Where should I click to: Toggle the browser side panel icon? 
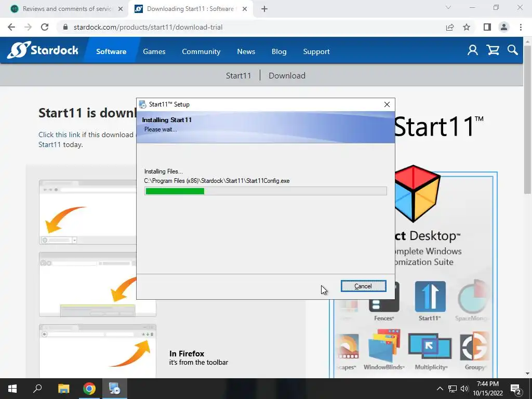487,27
